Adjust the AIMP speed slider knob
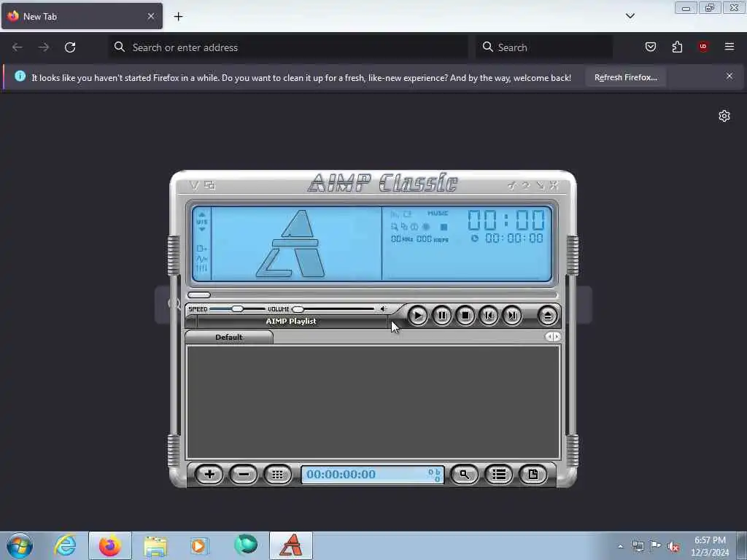 click(237, 309)
